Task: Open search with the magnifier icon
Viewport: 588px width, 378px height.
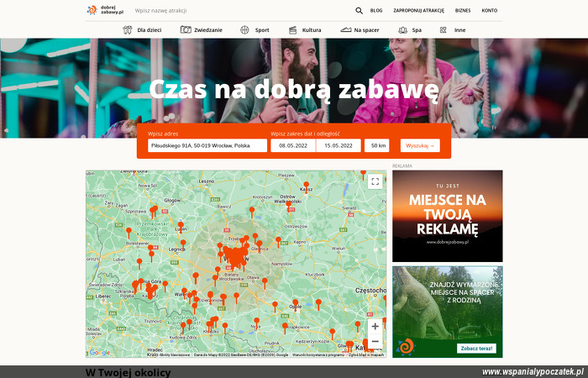Action: pyautogui.click(x=359, y=10)
